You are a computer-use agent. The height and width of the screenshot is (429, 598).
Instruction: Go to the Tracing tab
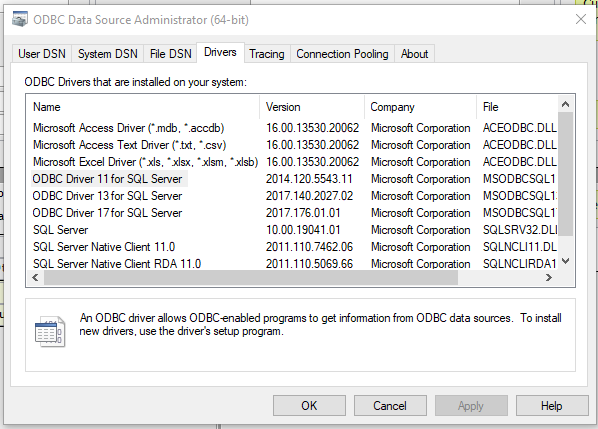(267, 54)
